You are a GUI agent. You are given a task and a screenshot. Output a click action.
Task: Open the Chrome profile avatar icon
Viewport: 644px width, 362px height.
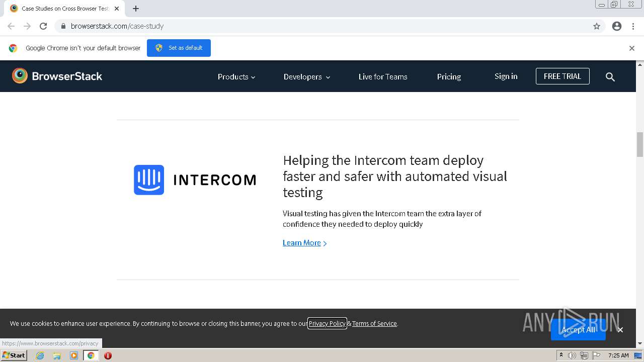coord(617,26)
